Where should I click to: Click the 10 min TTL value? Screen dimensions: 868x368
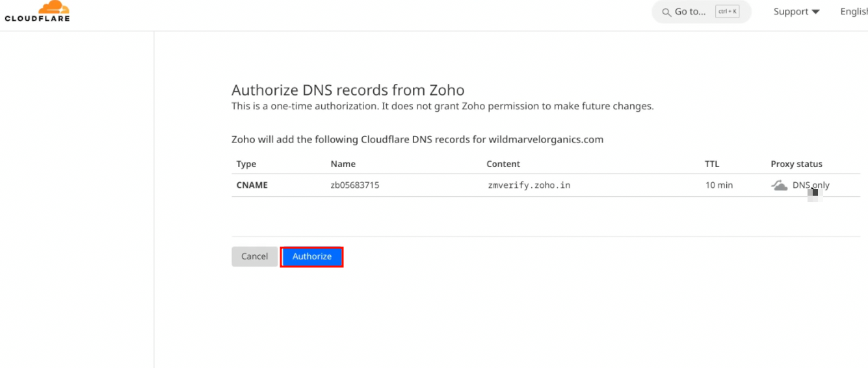point(718,185)
